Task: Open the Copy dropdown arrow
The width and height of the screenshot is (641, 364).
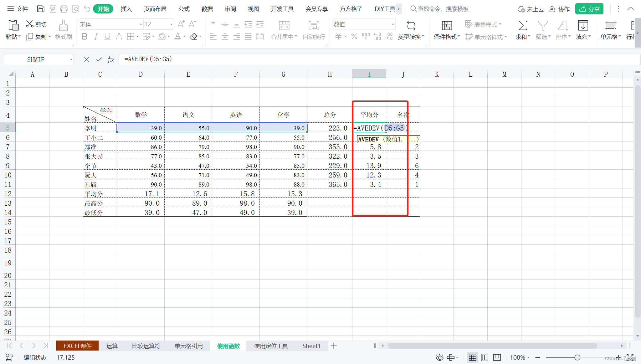Action: point(49,37)
